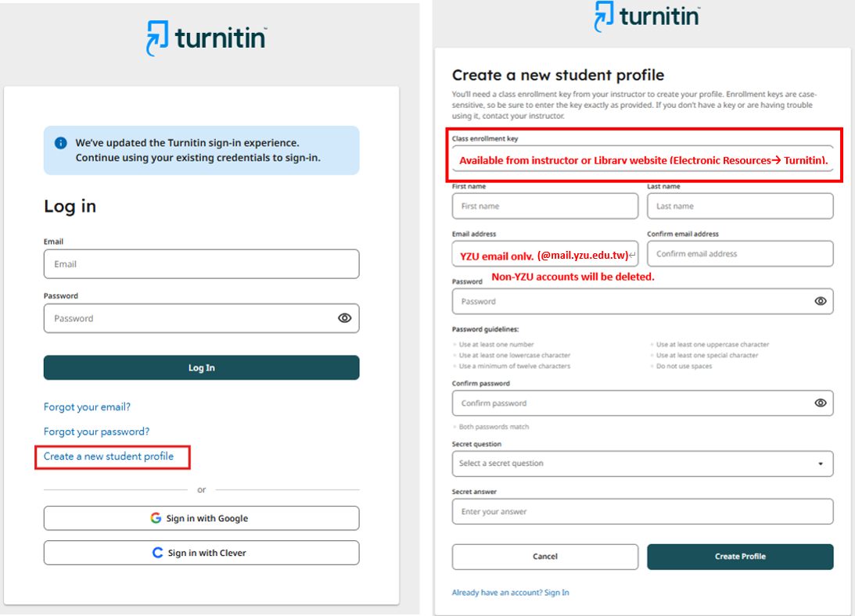
Task: Show text in Confirm password field
Action: (820, 403)
